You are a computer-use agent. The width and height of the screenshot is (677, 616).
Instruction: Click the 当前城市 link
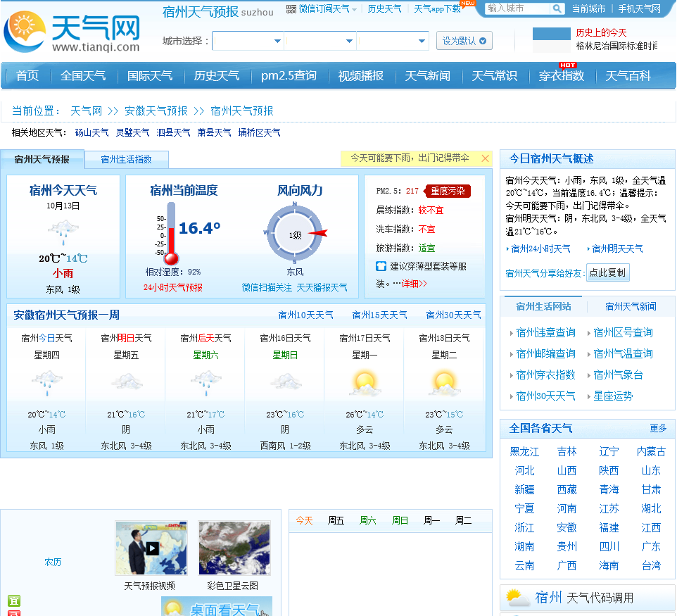[x=588, y=9]
